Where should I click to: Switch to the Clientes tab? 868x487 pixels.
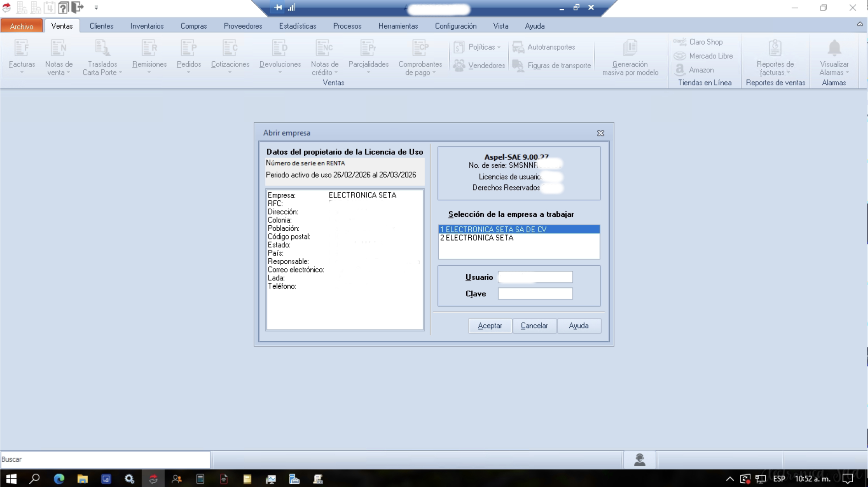(x=101, y=26)
